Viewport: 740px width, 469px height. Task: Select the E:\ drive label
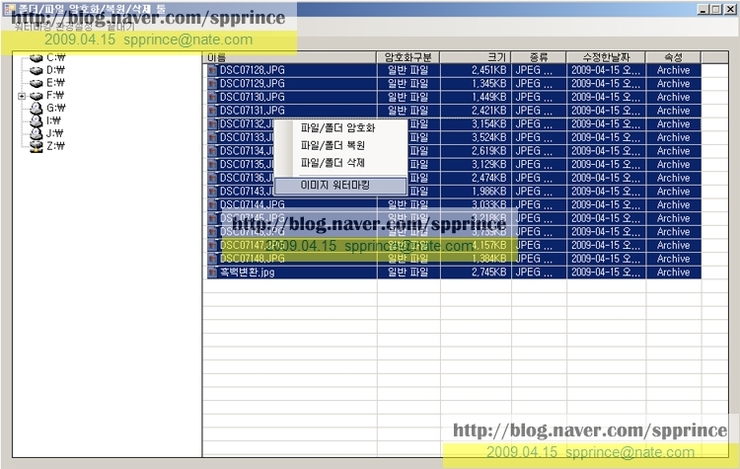pos(56,83)
